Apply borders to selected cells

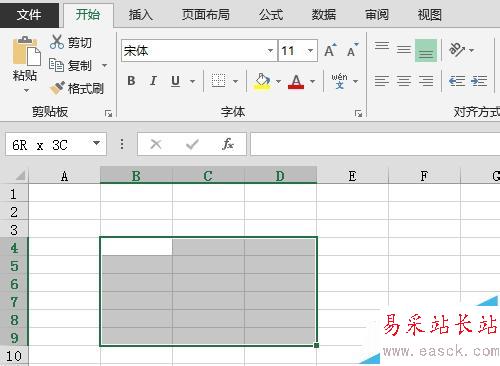(219, 81)
